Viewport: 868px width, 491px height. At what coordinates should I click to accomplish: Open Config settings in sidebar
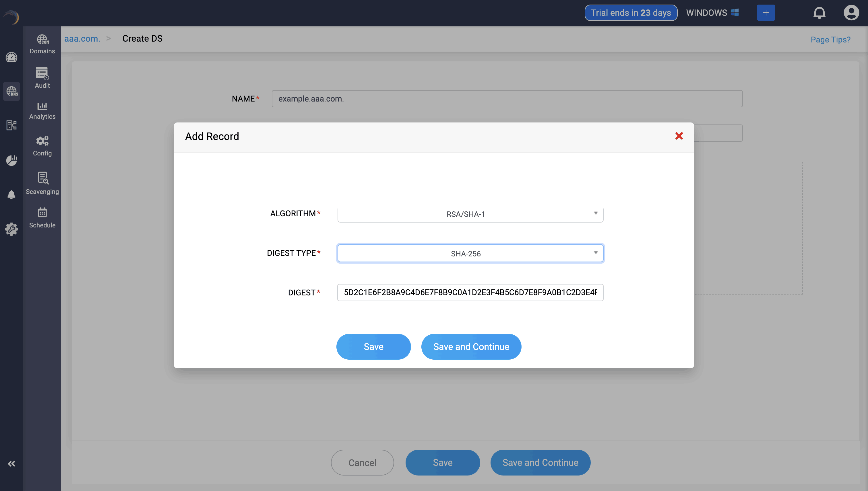[42, 146]
